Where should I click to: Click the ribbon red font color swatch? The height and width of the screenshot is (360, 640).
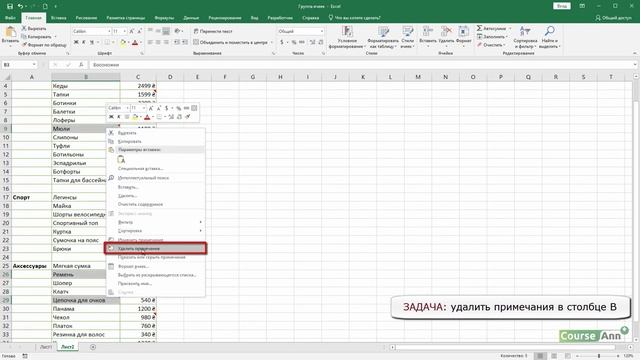point(135,42)
